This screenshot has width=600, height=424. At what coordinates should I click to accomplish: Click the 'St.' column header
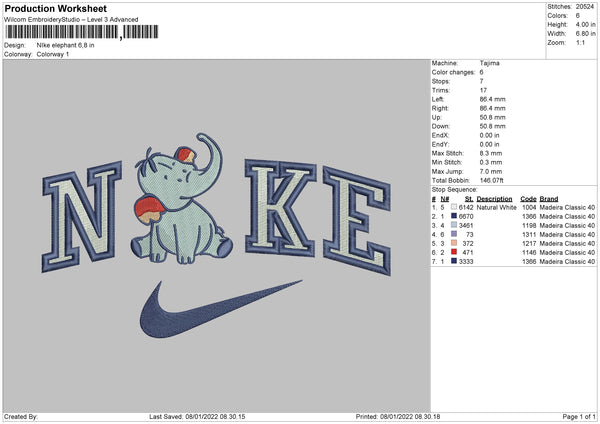click(469, 199)
